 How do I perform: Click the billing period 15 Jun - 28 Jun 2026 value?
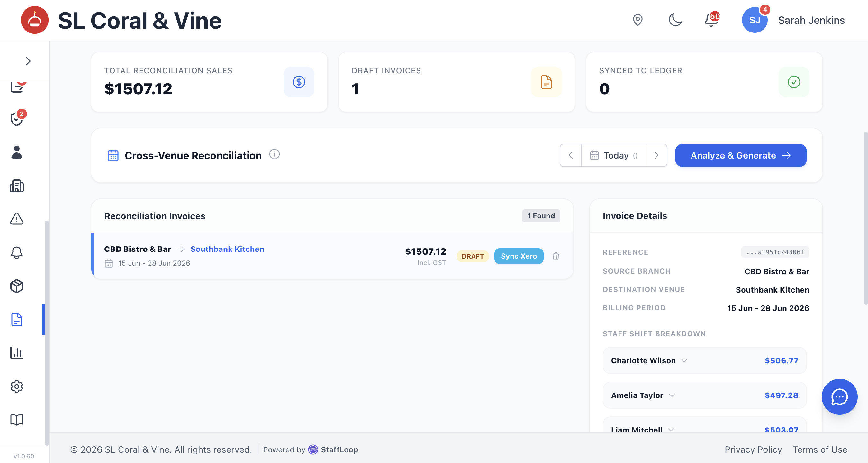(768, 308)
